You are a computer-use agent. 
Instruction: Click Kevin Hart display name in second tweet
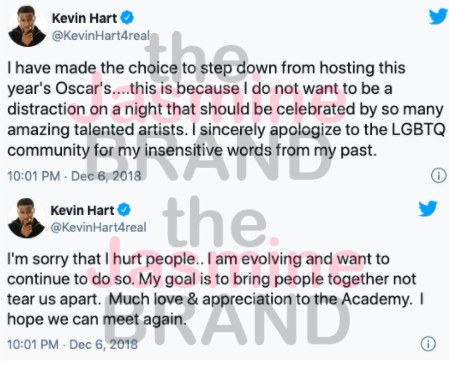pos(82,210)
